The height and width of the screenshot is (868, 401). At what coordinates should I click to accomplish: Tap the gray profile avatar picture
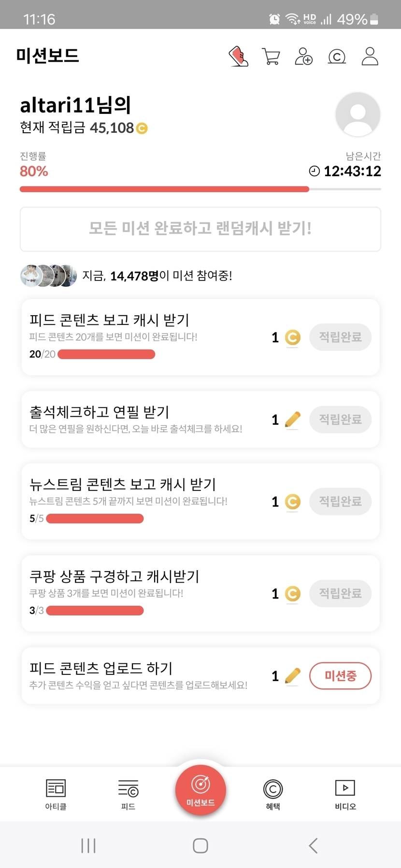coord(358,114)
